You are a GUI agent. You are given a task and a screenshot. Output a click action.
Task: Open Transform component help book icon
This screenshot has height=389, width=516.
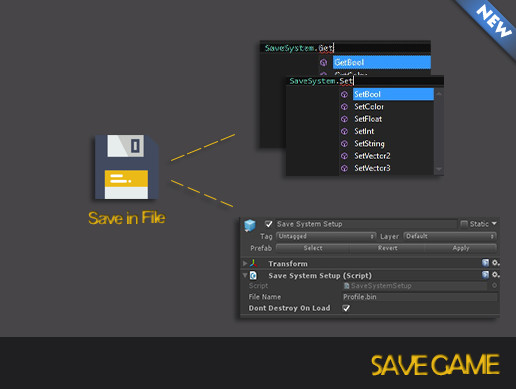(x=485, y=263)
